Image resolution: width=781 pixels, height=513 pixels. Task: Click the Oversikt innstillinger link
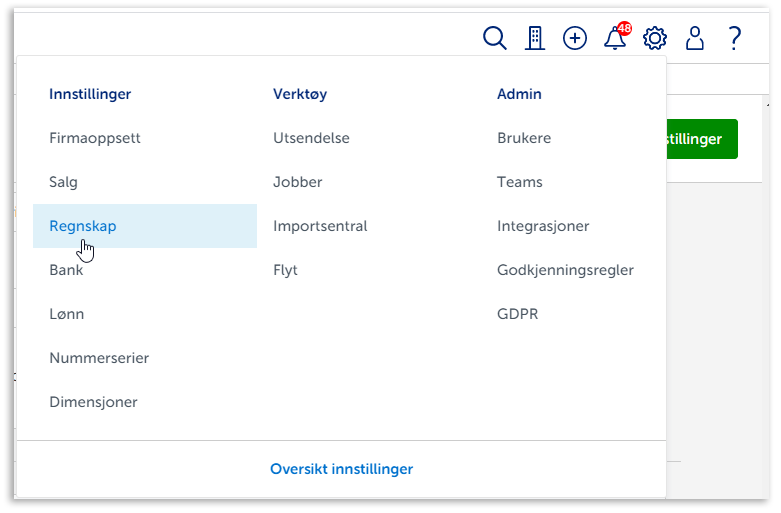[341, 469]
